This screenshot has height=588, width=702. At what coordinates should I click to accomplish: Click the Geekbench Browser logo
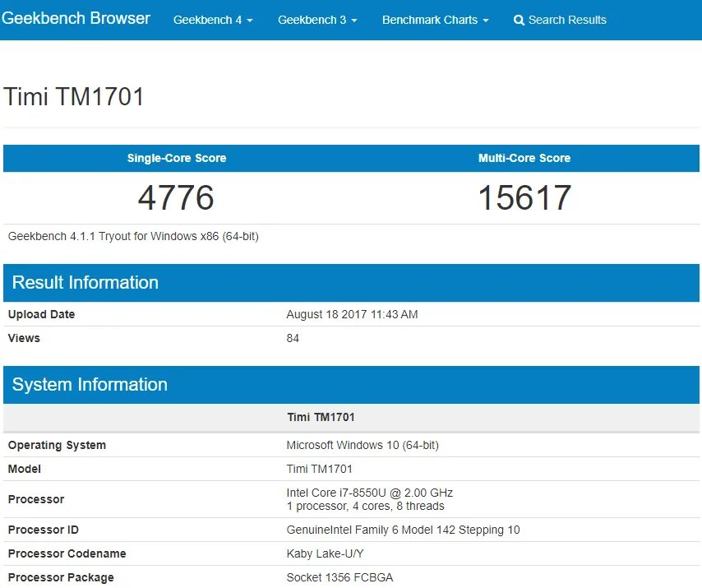point(76,18)
